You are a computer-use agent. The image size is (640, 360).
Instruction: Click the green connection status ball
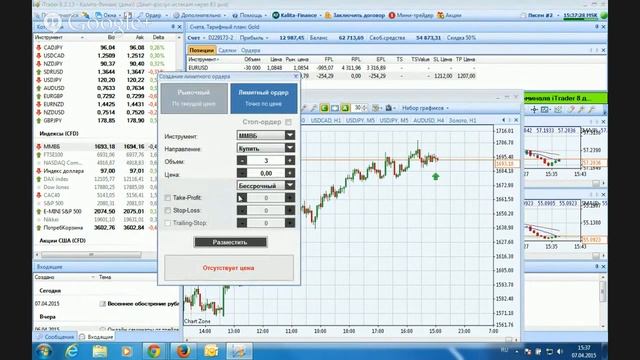tap(603, 16)
